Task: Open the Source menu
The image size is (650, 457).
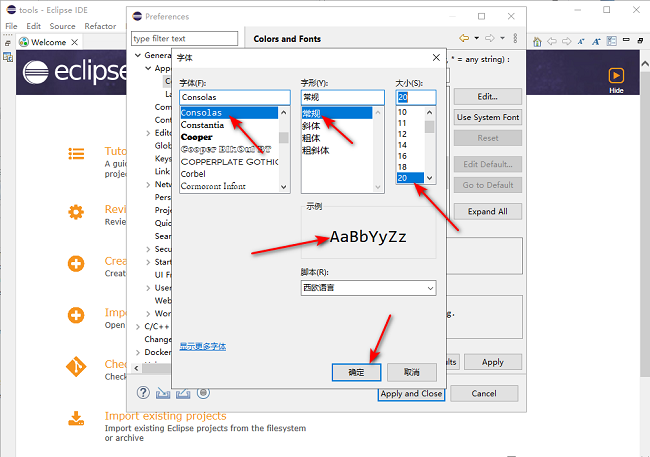Action: (x=62, y=26)
